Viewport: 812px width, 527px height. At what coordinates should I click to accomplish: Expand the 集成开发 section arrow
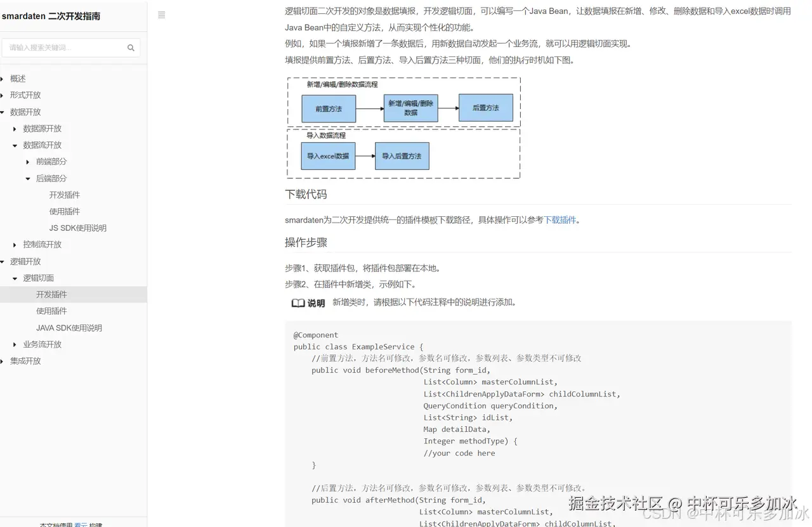tap(3, 361)
